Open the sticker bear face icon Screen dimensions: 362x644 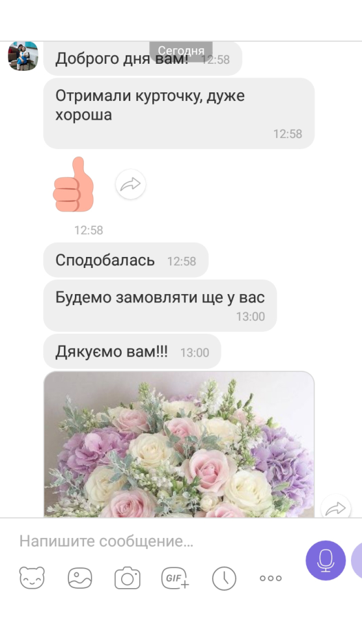coord(32,578)
